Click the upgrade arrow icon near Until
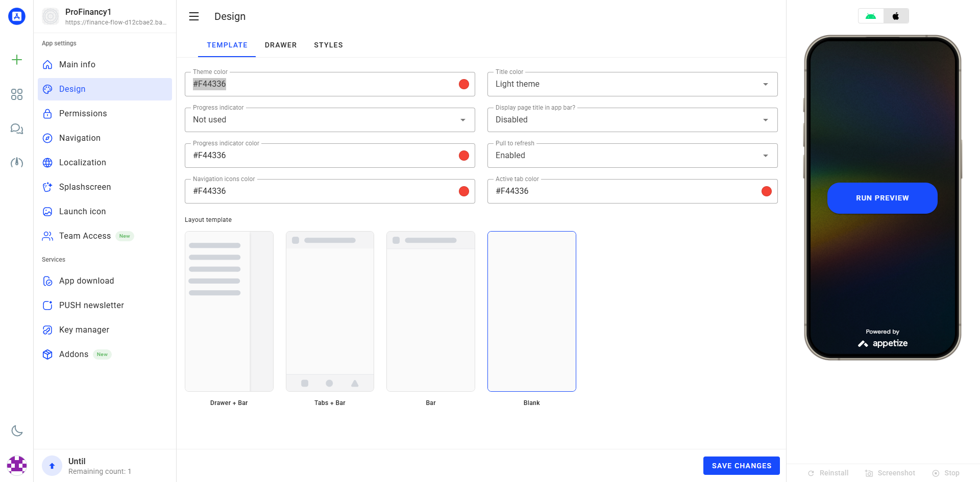Image resolution: width=980 pixels, height=482 pixels. click(52, 466)
